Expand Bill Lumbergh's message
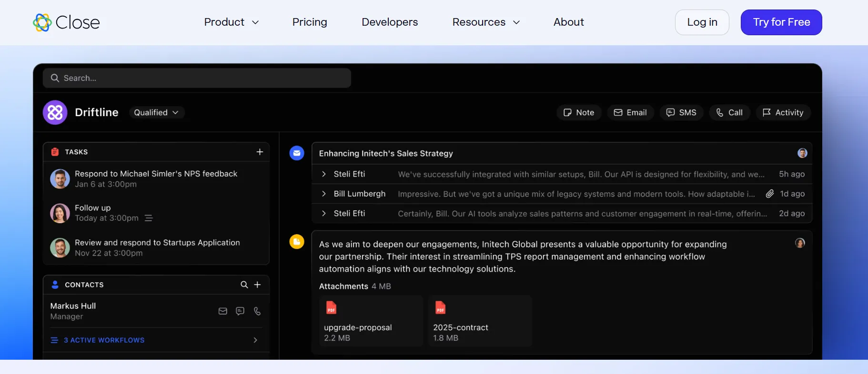The height and width of the screenshot is (374, 868). [x=323, y=194]
